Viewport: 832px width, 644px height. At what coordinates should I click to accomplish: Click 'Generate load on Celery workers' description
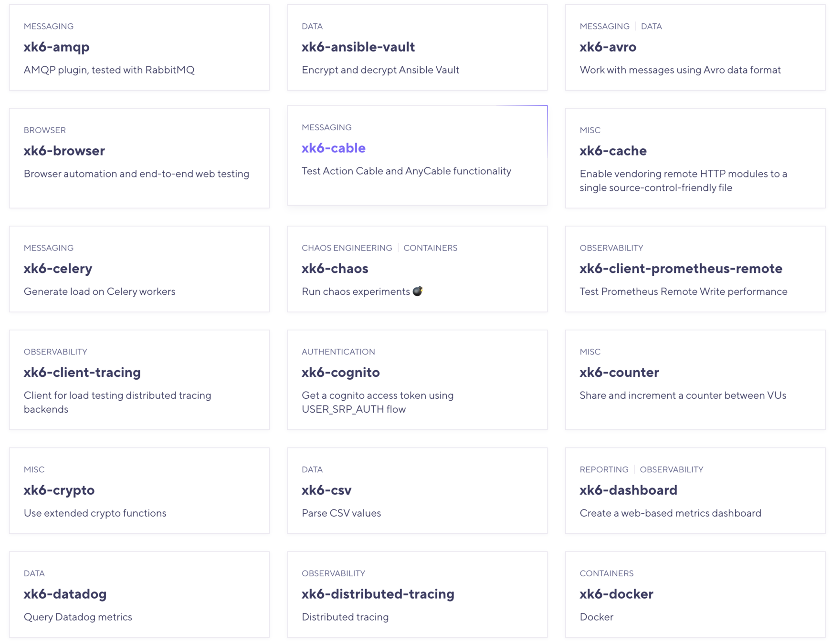point(99,292)
